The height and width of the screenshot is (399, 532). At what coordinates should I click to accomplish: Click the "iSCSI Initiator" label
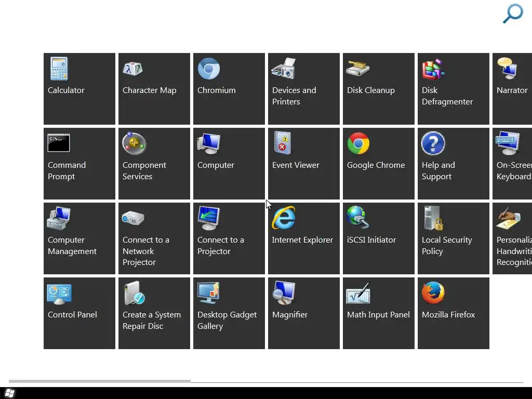(371, 240)
